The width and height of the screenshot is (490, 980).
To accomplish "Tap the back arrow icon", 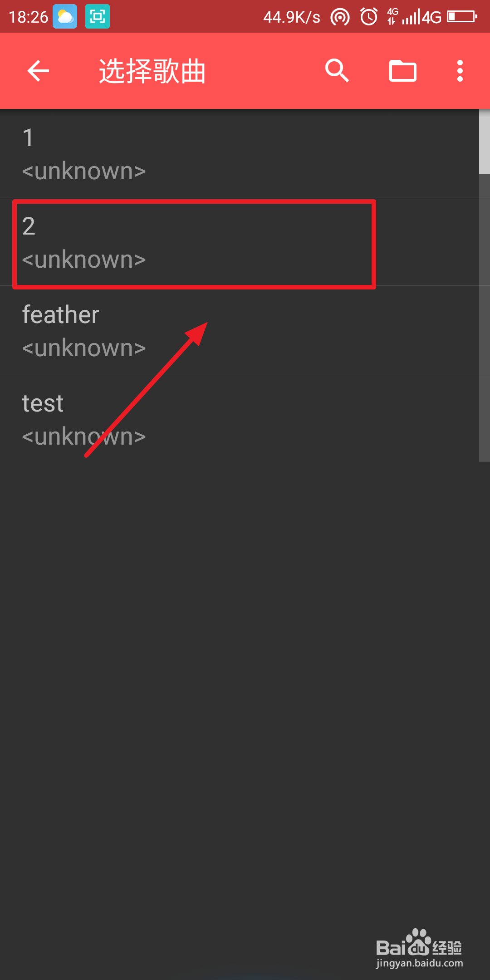I will tap(38, 71).
